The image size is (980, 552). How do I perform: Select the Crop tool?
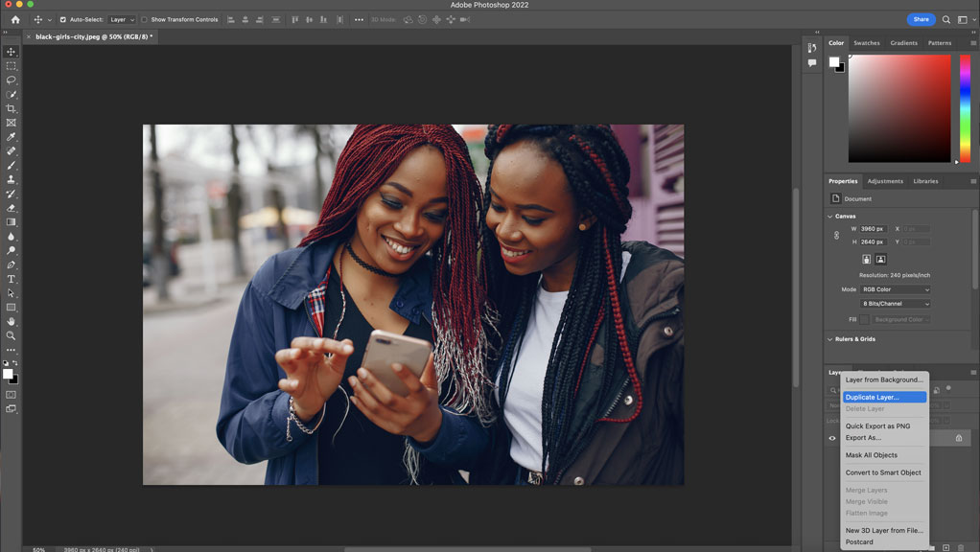click(11, 108)
